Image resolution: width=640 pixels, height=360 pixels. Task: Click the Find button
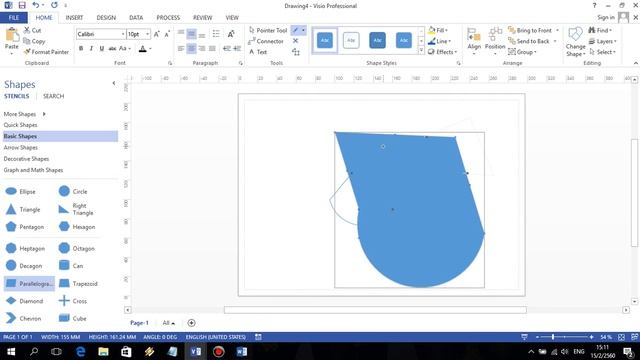(x=600, y=30)
